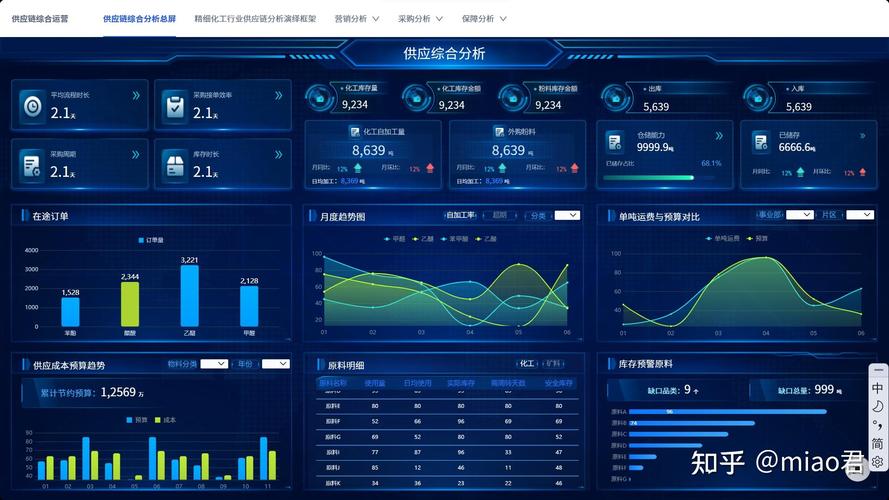Click the document icon in 仓储能力 card

tap(615, 141)
